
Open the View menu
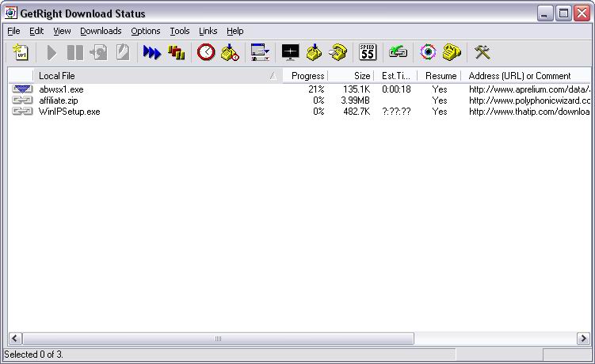[x=62, y=31]
